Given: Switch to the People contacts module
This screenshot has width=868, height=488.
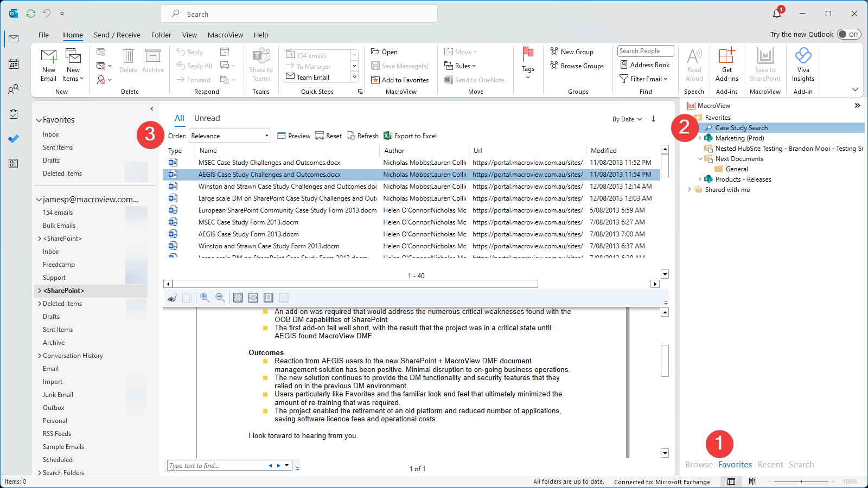Looking at the screenshot, I should click(14, 89).
